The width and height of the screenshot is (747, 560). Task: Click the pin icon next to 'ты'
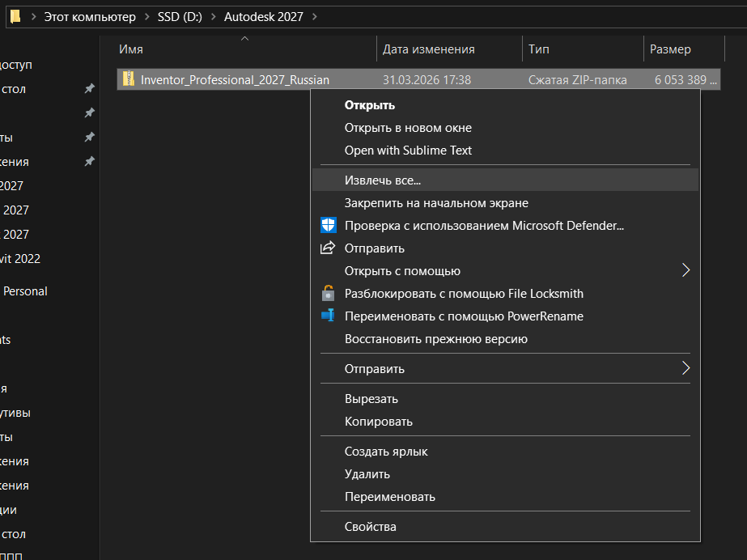point(90,137)
